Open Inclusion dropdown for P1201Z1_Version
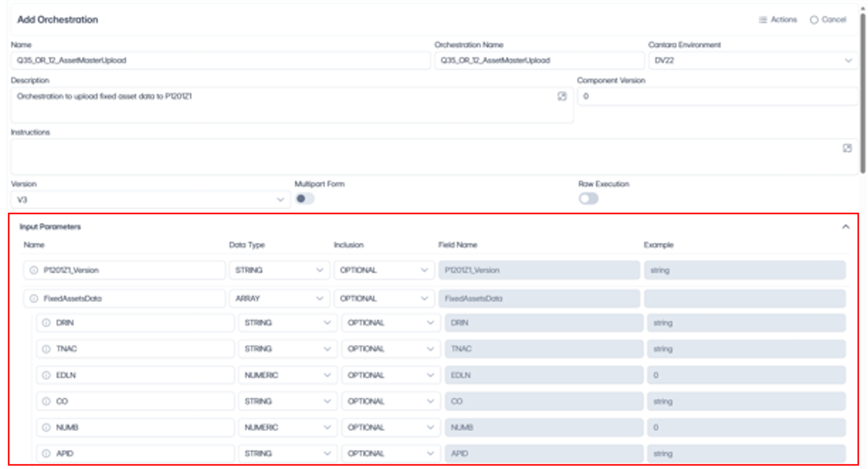Image resolution: width=868 pixels, height=469 pixels. pyautogui.click(x=383, y=270)
